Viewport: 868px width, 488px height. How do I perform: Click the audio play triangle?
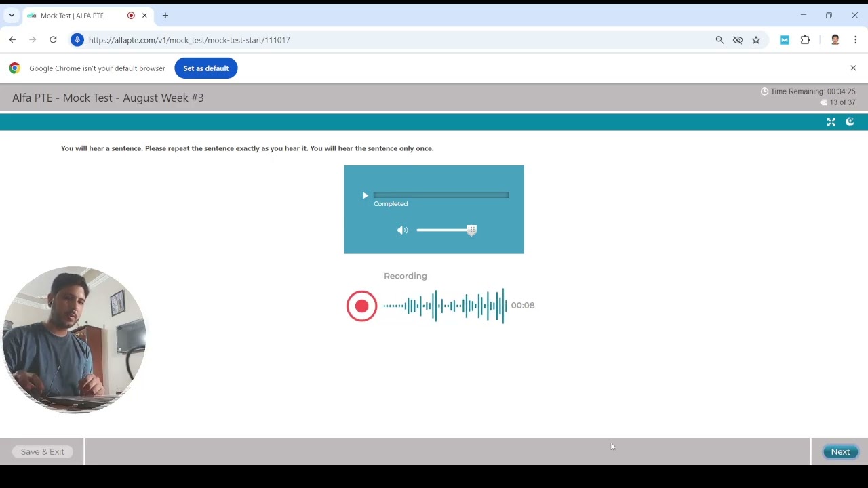(365, 195)
